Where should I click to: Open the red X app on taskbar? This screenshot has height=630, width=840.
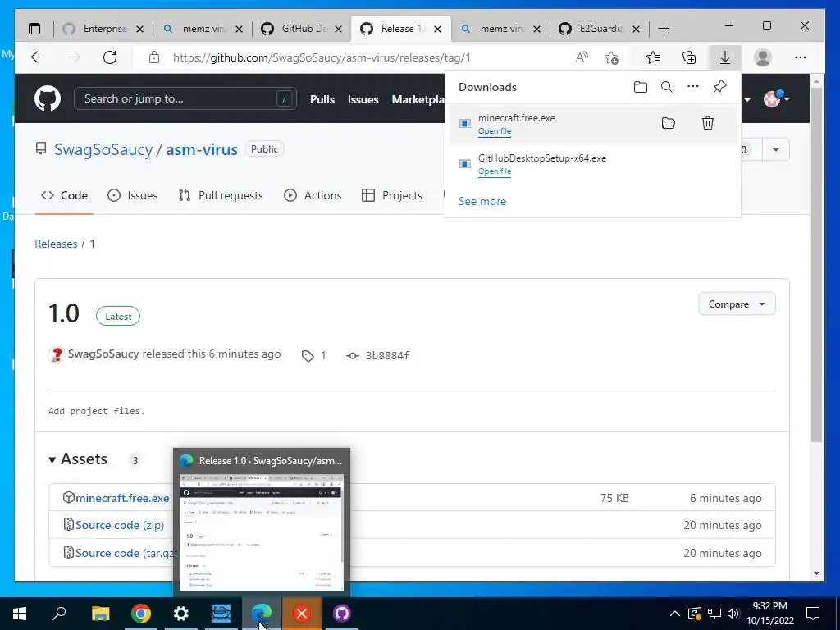coord(302,614)
